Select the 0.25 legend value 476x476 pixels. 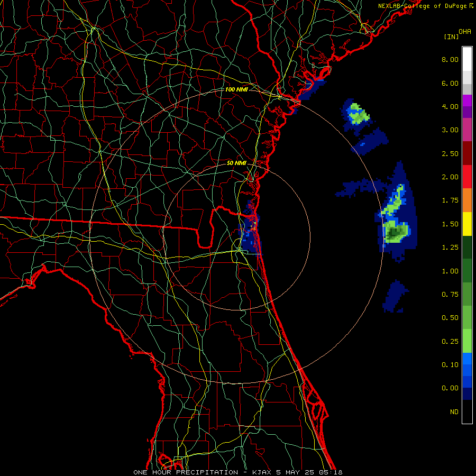click(x=450, y=342)
